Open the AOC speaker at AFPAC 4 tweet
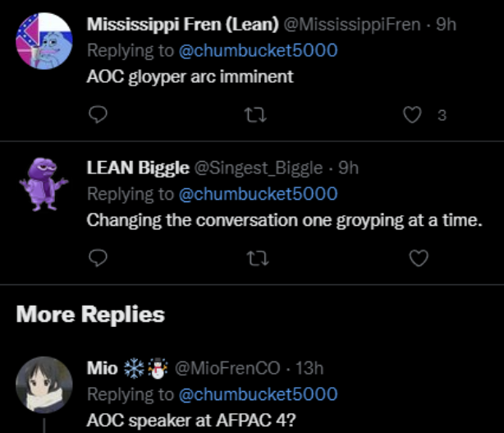504x433 pixels. pos(191,421)
